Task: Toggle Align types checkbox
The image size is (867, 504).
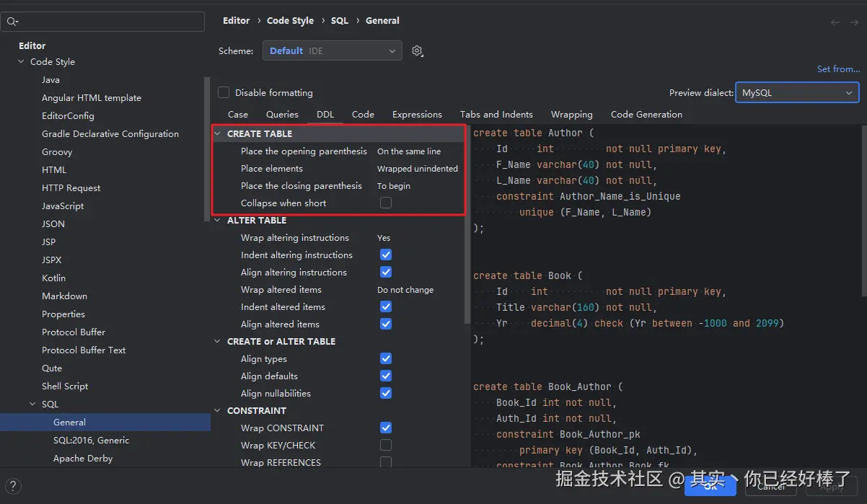Action: click(386, 359)
